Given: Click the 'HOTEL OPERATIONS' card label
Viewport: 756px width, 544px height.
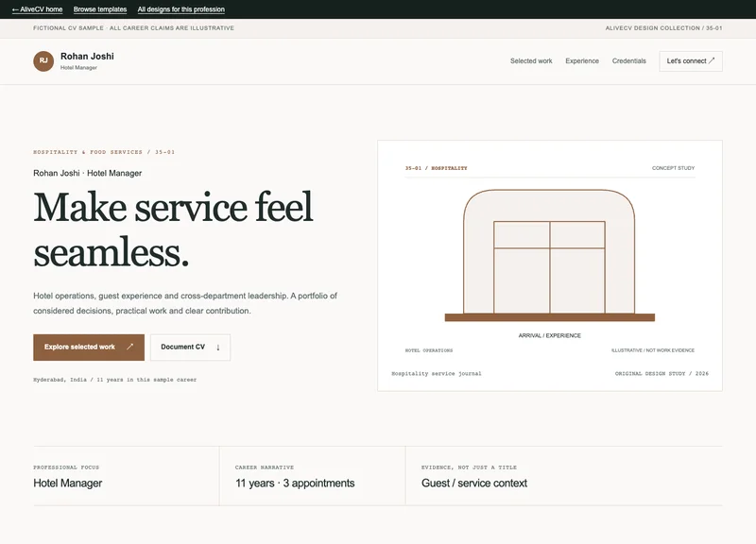Looking at the screenshot, I should [x=429, y=350].
